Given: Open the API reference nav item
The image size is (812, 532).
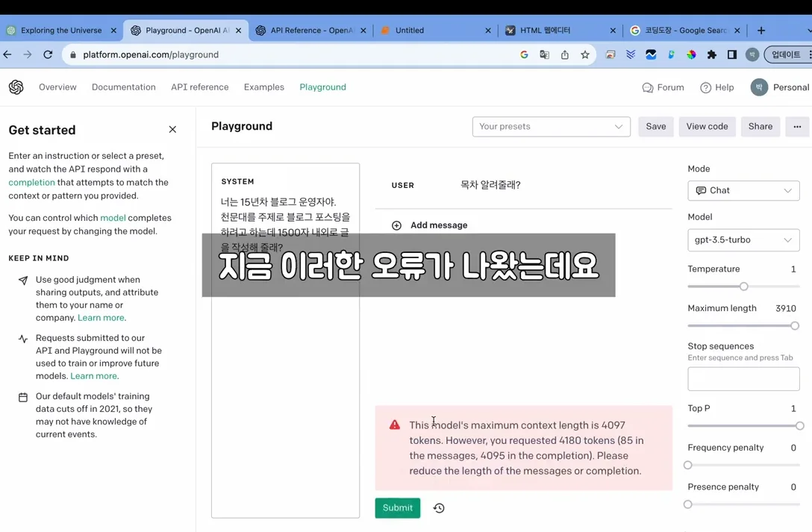Looking at the screenshot, I should click(x=200, y=87).
